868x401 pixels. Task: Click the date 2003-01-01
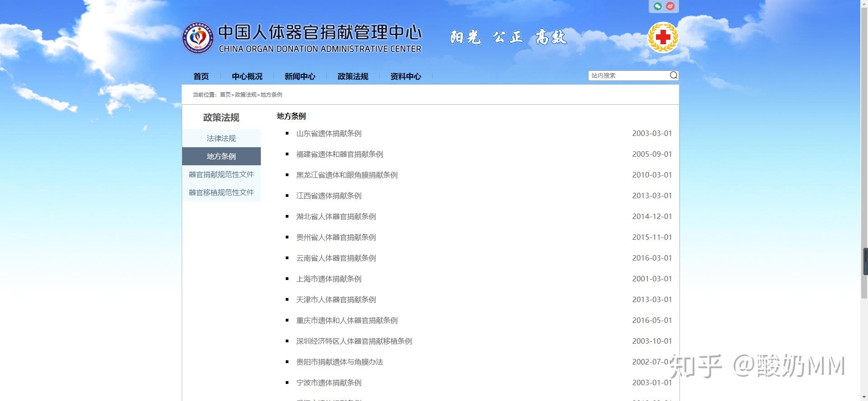tap(652, 383)
